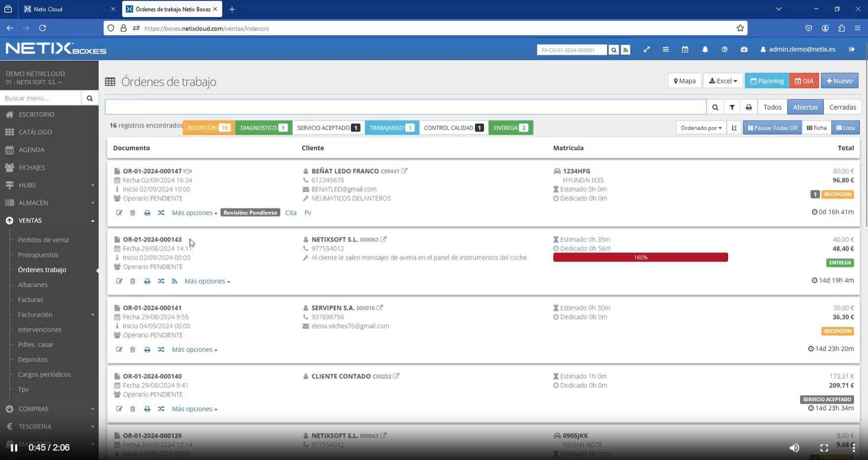Screen dimensions: 868x460
Task: Open Más opciones for order OR-01-2024-000147
Action: coord(194,213)
